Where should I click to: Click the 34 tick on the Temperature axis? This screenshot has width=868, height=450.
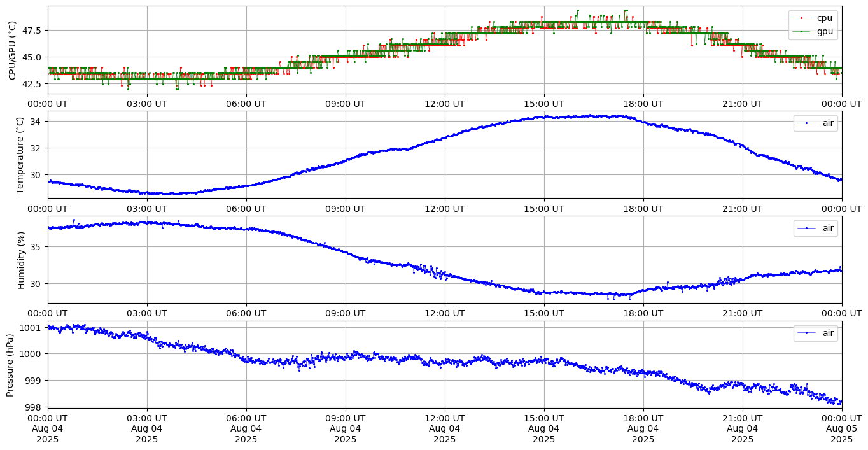37,122
